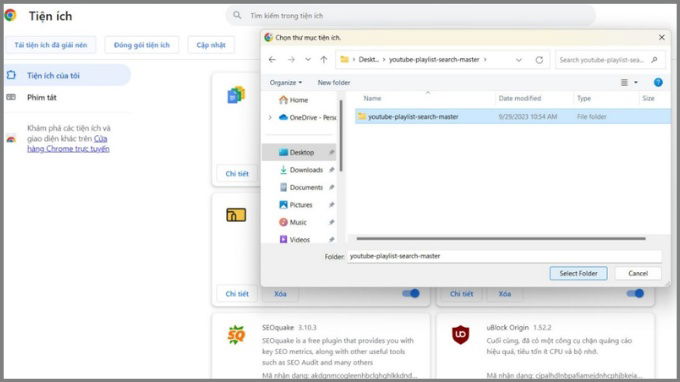Click the folder icon in the address bar
This screenshot has height=382, width=680.
click(x=344, y=59)
